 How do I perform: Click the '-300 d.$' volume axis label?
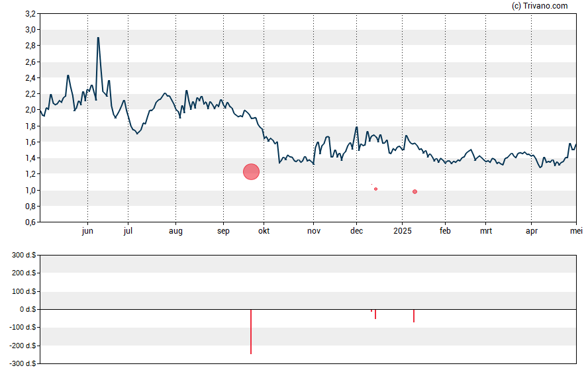[23, 363]
